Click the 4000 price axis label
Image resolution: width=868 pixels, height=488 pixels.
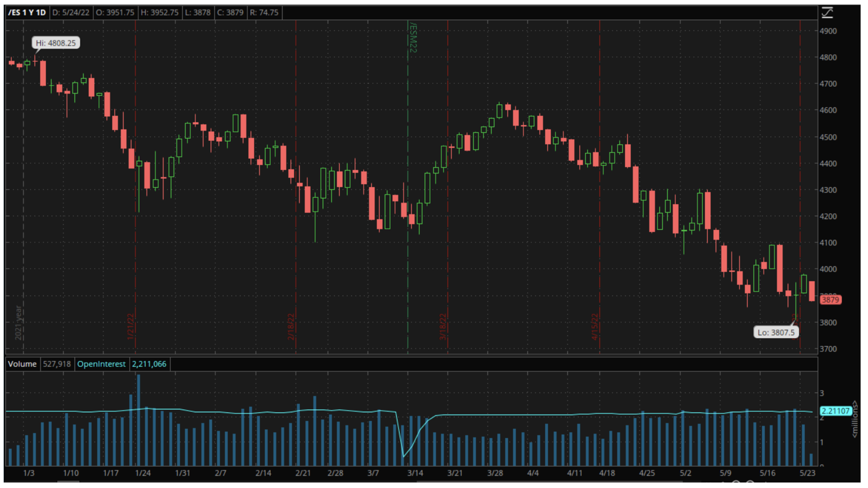click(x=828, y=269)
